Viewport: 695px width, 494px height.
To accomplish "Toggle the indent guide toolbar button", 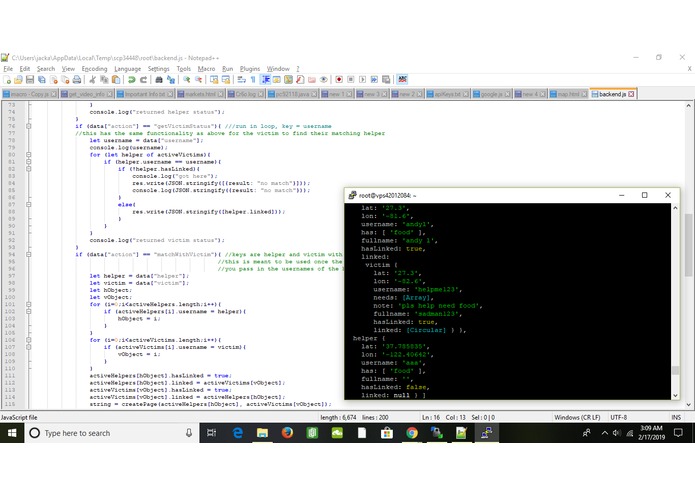I will (x=265, y=80).
